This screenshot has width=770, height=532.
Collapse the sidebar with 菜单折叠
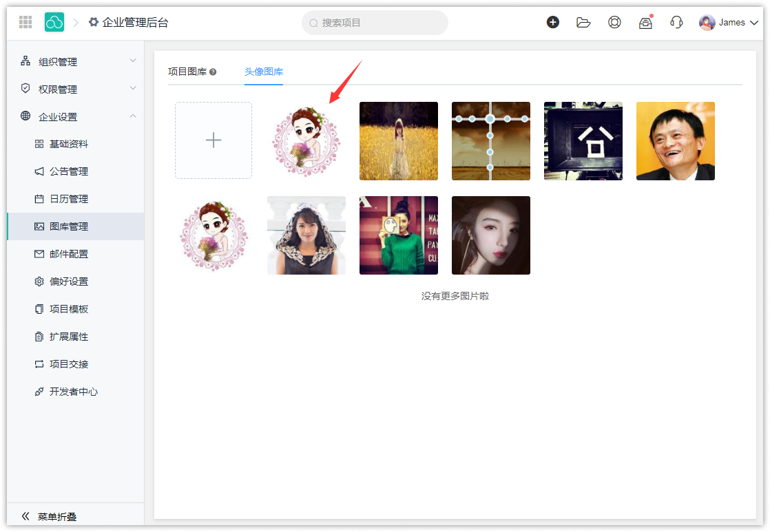tap(48, 516)
